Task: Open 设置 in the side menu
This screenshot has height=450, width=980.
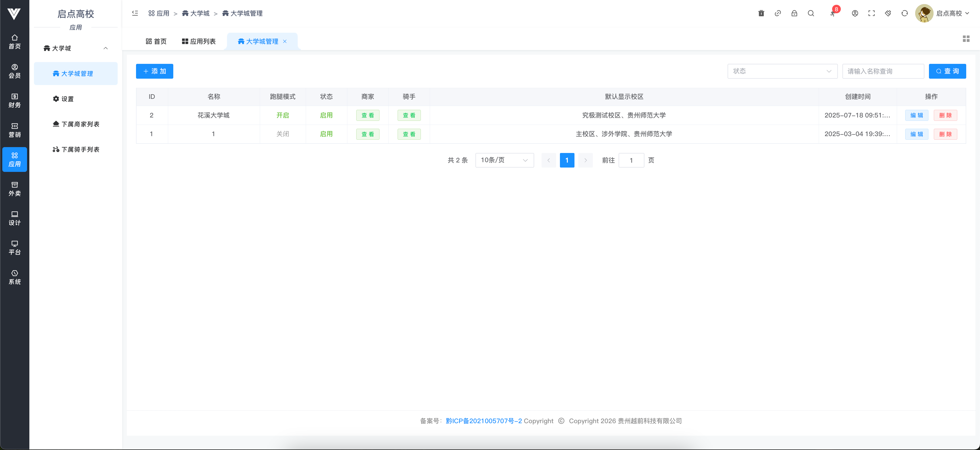Action: (x=76, y=99)
